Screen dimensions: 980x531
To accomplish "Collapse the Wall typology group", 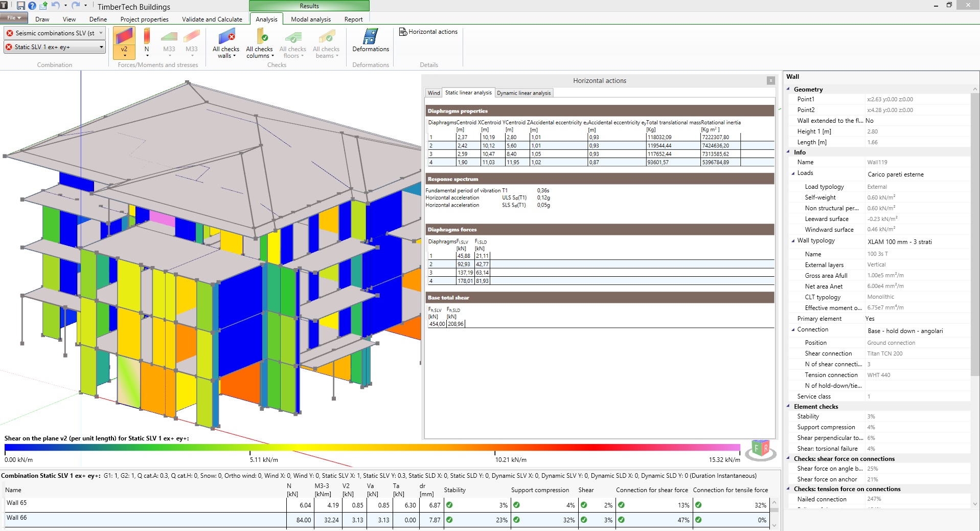I will tap(793, 240).
